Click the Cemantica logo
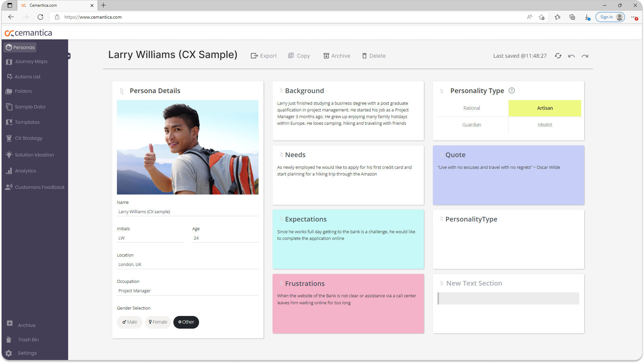Image resolution: width=644 pixels, height=363 pixels. click(x=28, y=33)
